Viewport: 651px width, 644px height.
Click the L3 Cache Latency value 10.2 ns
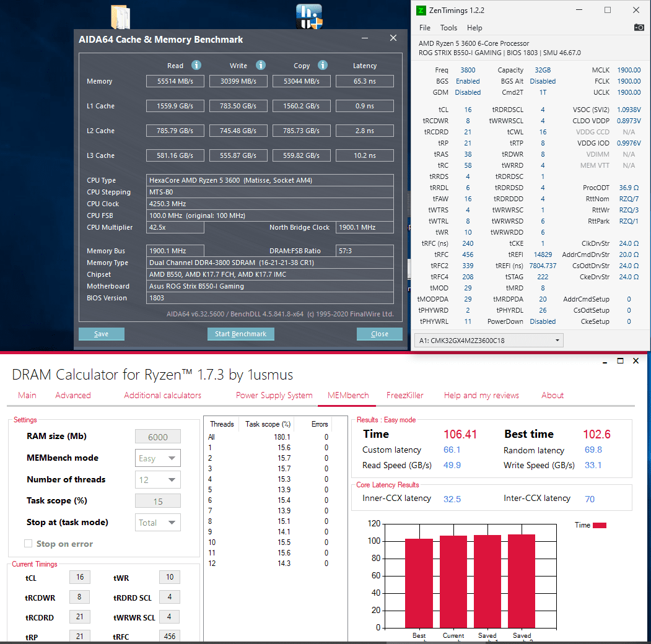pos(365,155)
